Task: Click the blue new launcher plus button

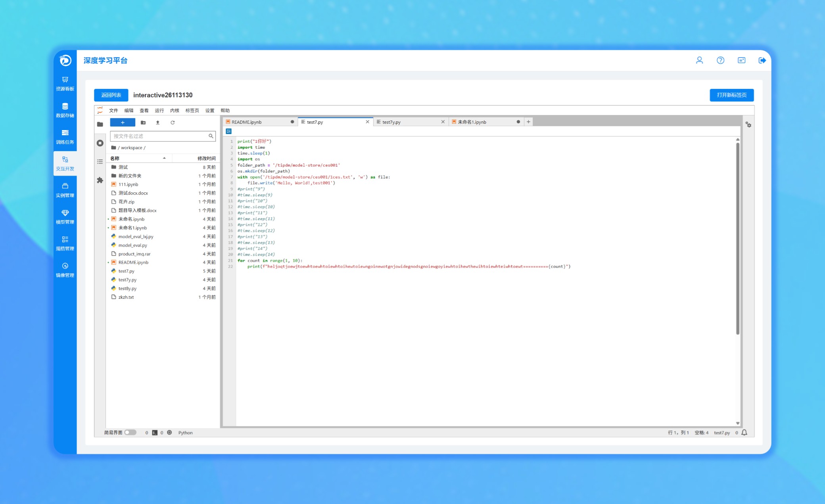Action: (x=123, y=123)
